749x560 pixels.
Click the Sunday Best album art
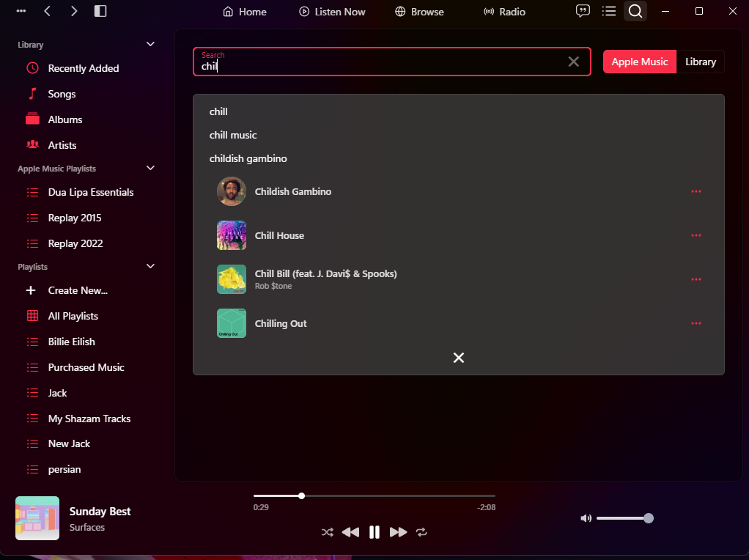(37, 518)
